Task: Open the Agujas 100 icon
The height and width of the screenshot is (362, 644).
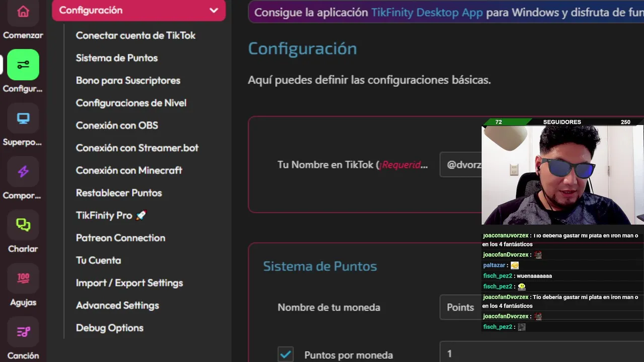Action: (23, 279)
